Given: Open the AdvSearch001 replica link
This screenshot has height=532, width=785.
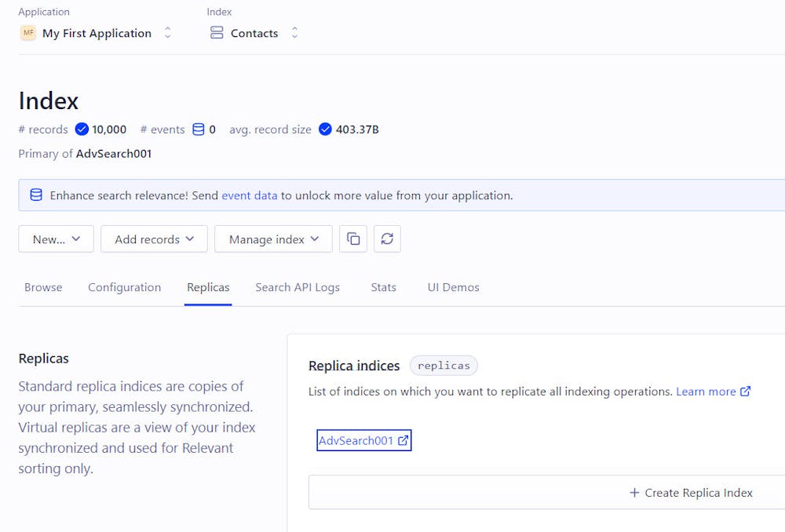Looking at the screenshot, I should point(356,441).
